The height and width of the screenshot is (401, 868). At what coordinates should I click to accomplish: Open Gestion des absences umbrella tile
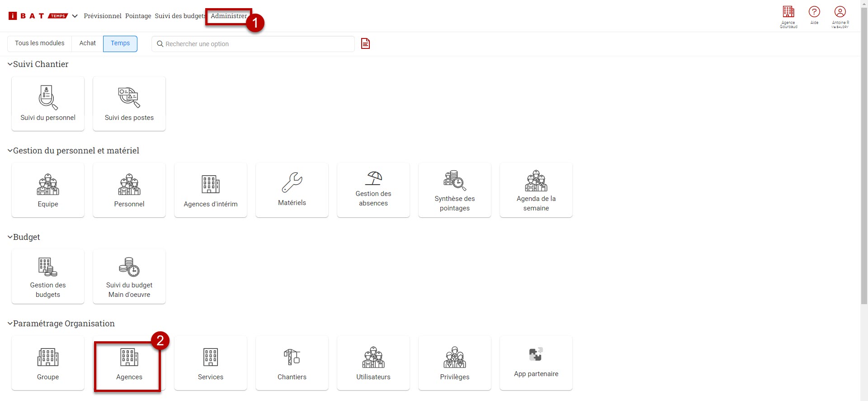tap(373, 190)
